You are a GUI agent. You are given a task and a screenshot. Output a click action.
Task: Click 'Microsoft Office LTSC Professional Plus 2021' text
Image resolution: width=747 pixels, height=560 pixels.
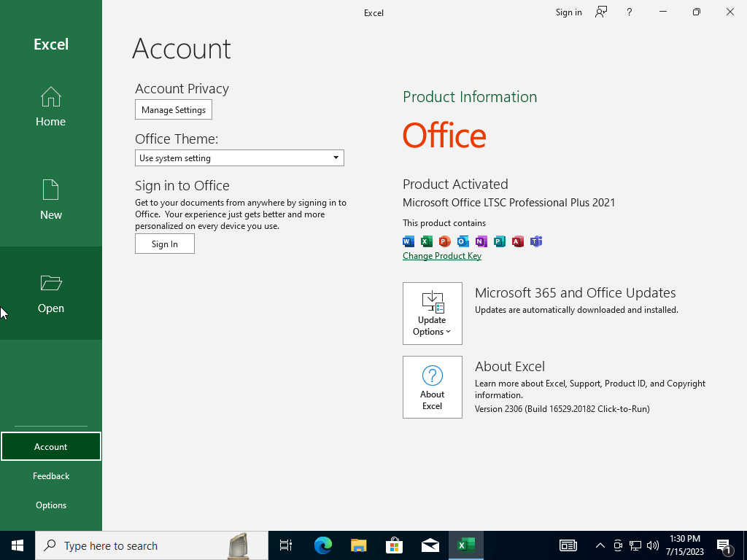508,203
